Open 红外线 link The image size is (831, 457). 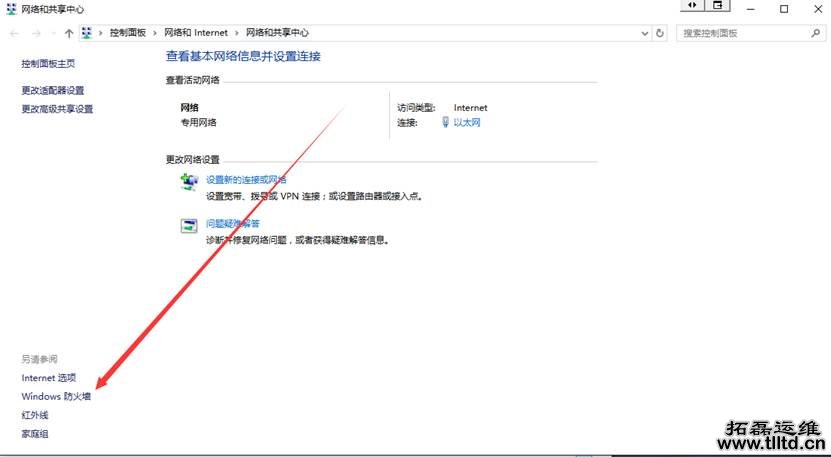35,415
